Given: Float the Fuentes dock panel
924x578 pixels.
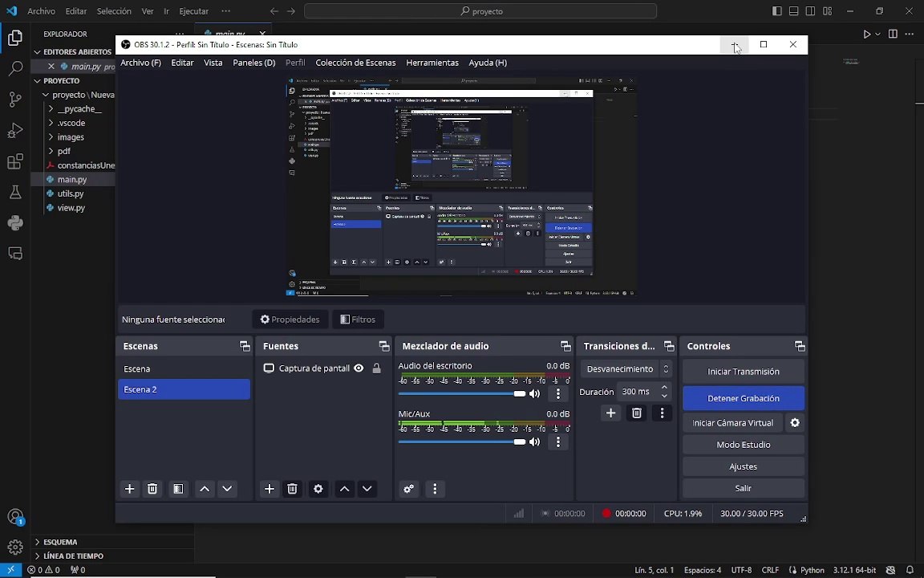Looking at the screenshot, I should [384, 346].
